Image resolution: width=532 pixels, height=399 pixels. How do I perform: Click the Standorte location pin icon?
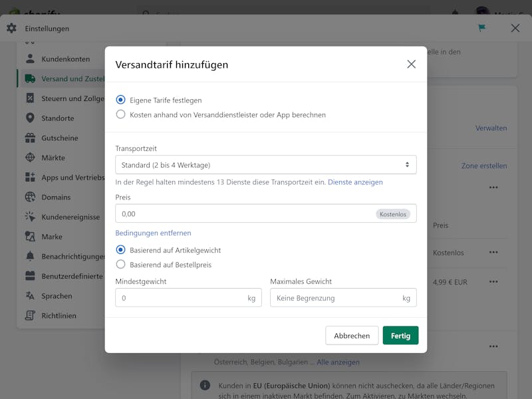coord(30,118)
